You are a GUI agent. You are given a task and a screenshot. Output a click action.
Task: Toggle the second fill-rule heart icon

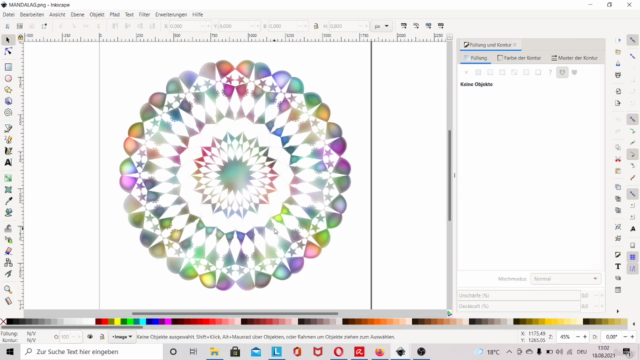coord(574,72)
